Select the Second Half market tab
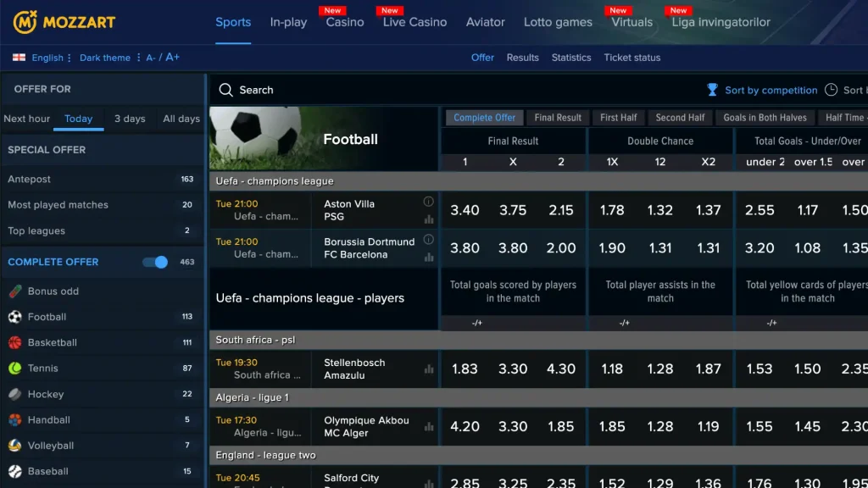868x488 pixels. click(680, 117)
